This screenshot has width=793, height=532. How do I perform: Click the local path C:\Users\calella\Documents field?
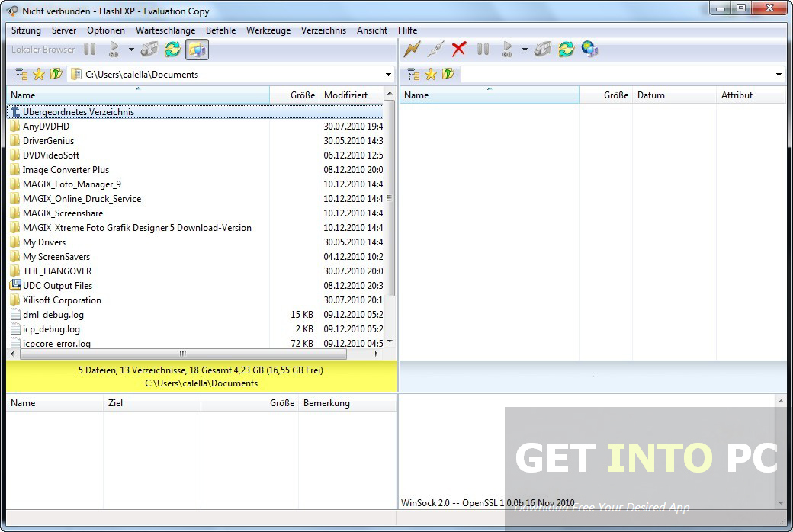coord(226,75)
